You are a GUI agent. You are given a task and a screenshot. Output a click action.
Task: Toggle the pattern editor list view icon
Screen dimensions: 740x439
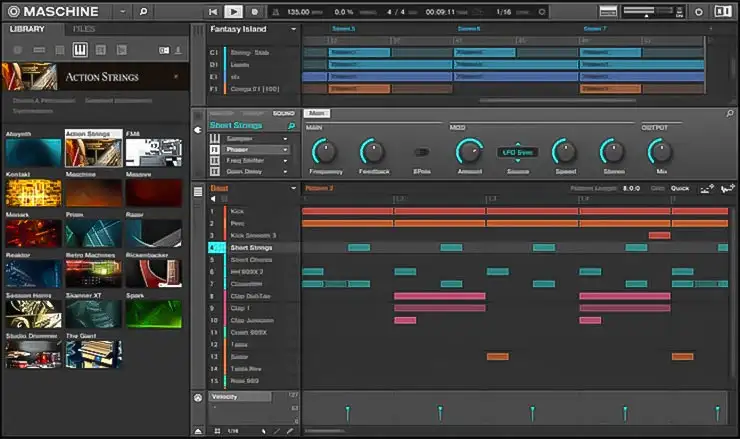198,191
